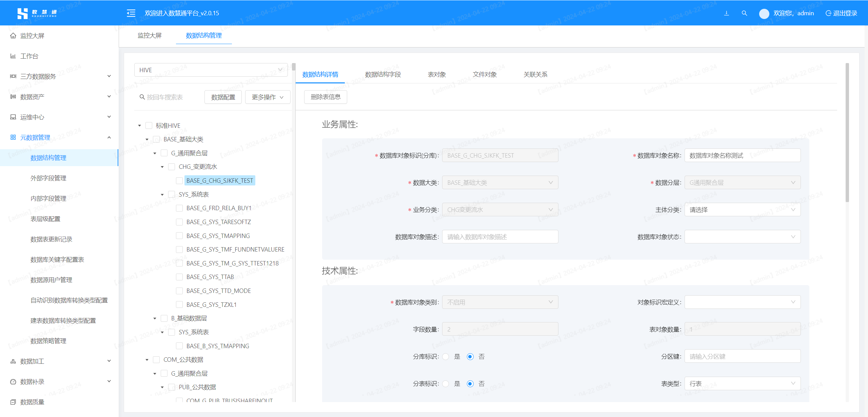
Task: Collapse the B_基础数据层 tree node arrow
Action: click(155, 318)
